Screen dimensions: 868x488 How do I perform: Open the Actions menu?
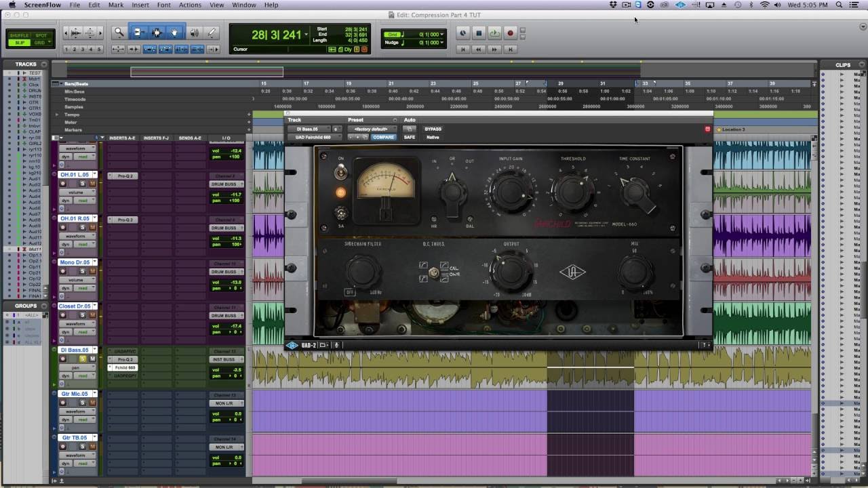pyautogui.click(x=190, y=5)
